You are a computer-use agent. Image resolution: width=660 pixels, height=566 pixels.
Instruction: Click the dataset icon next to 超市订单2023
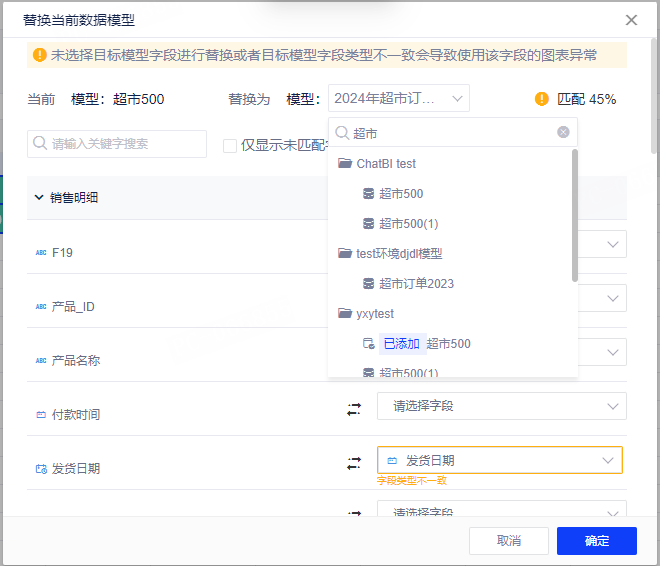[368, 283]
